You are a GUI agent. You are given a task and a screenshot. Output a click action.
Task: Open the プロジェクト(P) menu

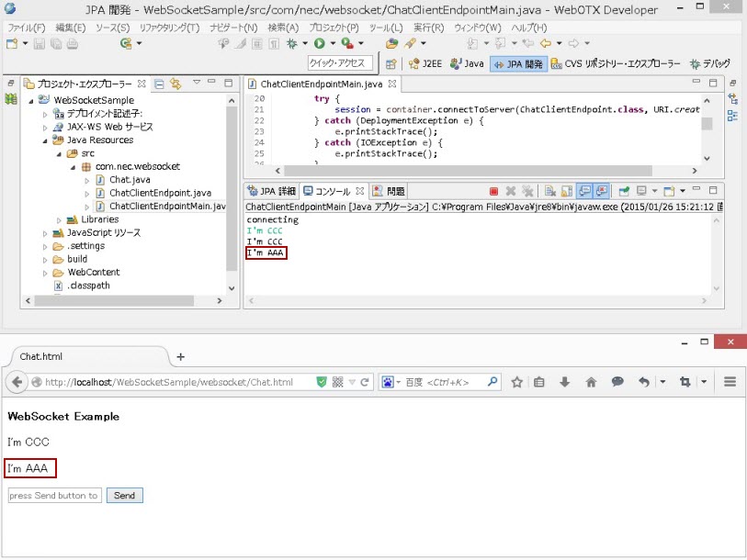click(333, 28)
